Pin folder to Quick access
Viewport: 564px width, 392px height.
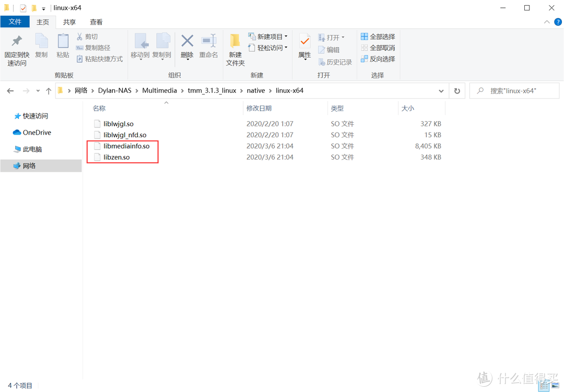(x=17, y=50)
